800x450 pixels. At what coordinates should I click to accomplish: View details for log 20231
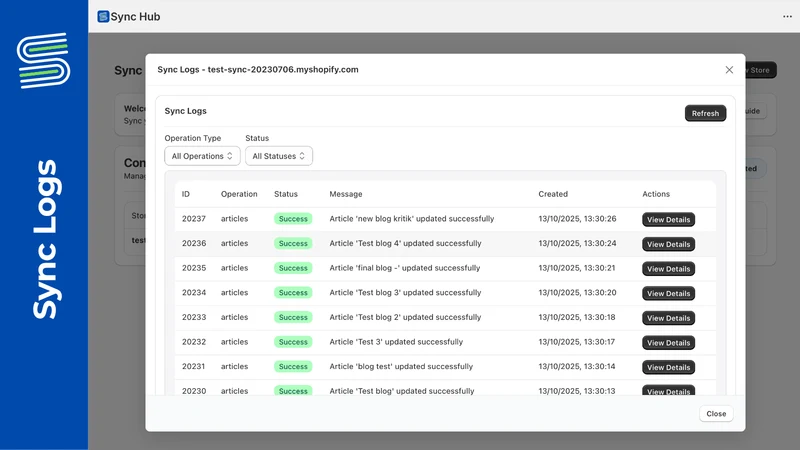pyautogui.click(x=668, y=367)
